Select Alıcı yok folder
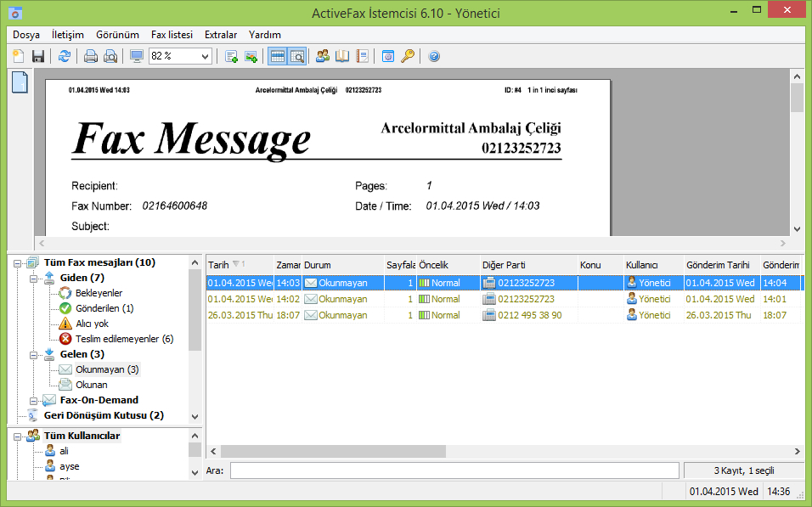The height and width of the screenshot is (507, 812). (93, 324)
